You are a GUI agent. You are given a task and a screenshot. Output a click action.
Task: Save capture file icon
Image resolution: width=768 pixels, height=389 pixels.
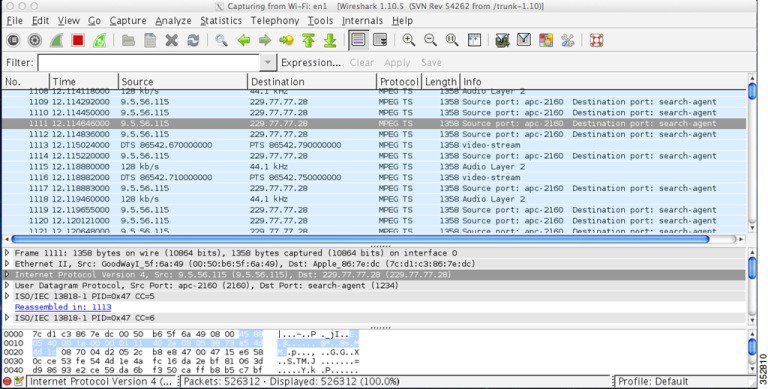click(x=150, y=40)
